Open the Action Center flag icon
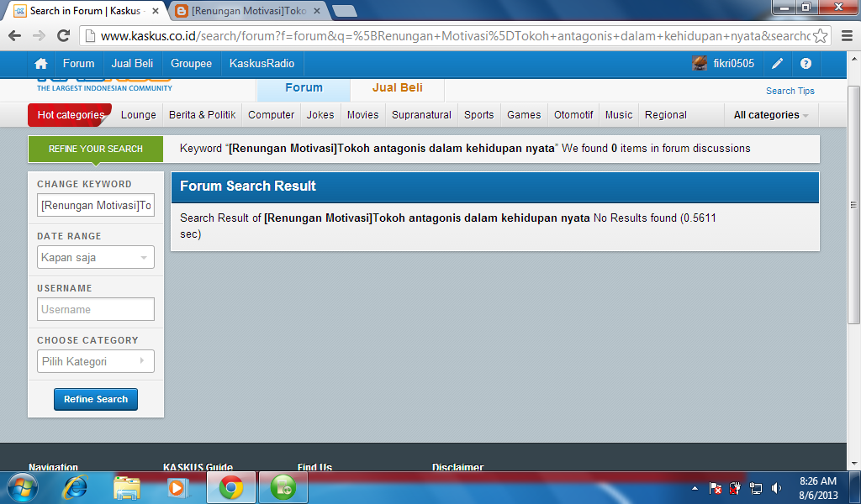Screen dimensions: 861x504 716,488
